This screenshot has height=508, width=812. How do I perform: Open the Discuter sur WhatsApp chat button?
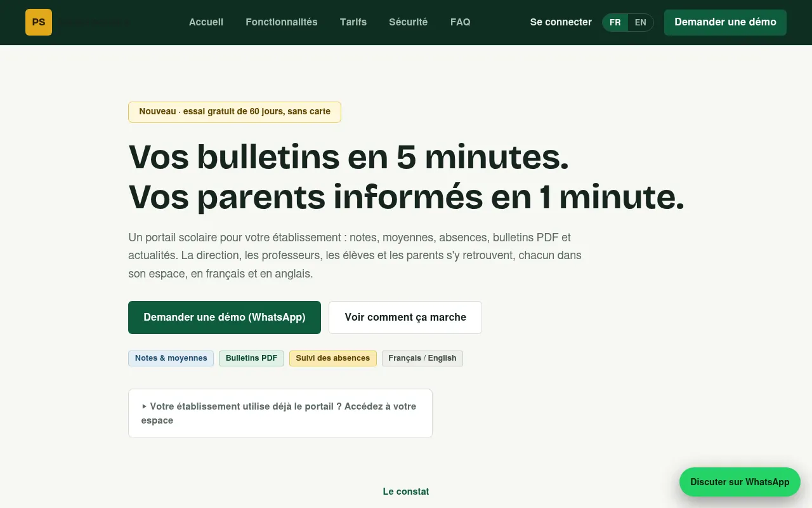coord(740,482)
